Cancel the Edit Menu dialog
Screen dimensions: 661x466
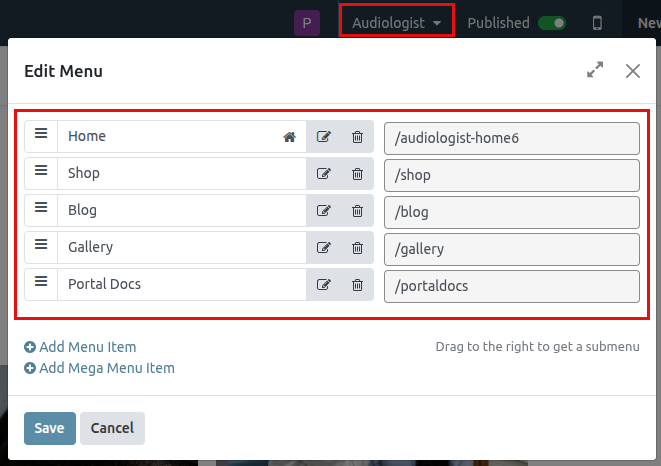tap(112, 428)
